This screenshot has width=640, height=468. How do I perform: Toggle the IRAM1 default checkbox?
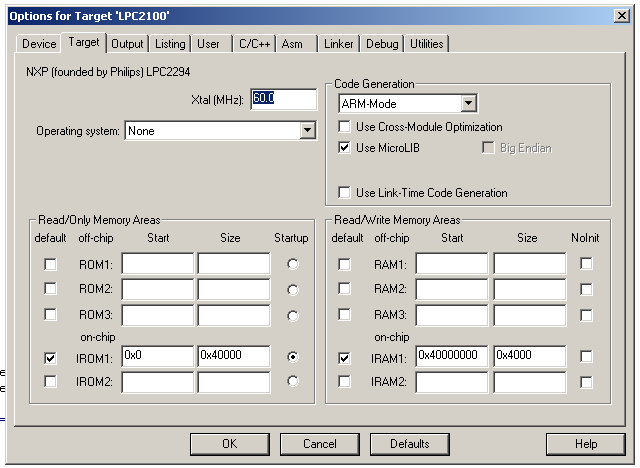[x=345, y=357]
